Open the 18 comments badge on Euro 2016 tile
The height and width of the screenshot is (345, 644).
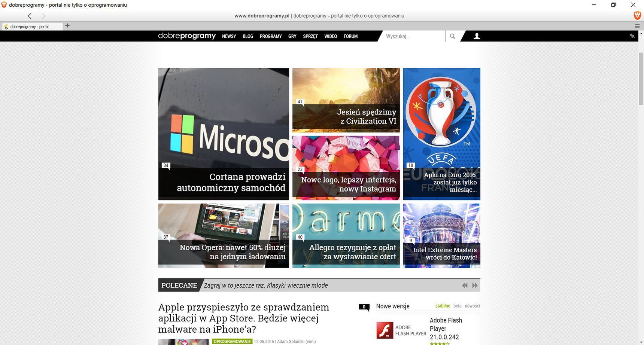[411, 165]
